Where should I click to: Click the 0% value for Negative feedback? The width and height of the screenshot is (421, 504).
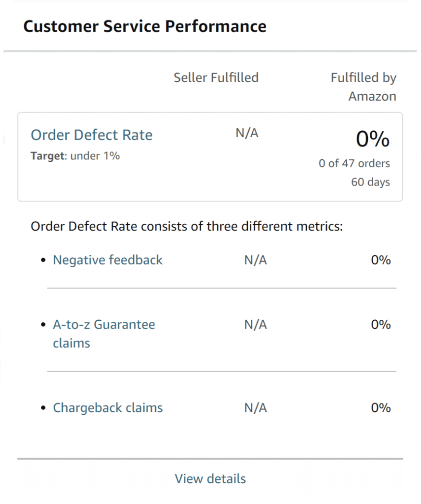pos(381,260)
